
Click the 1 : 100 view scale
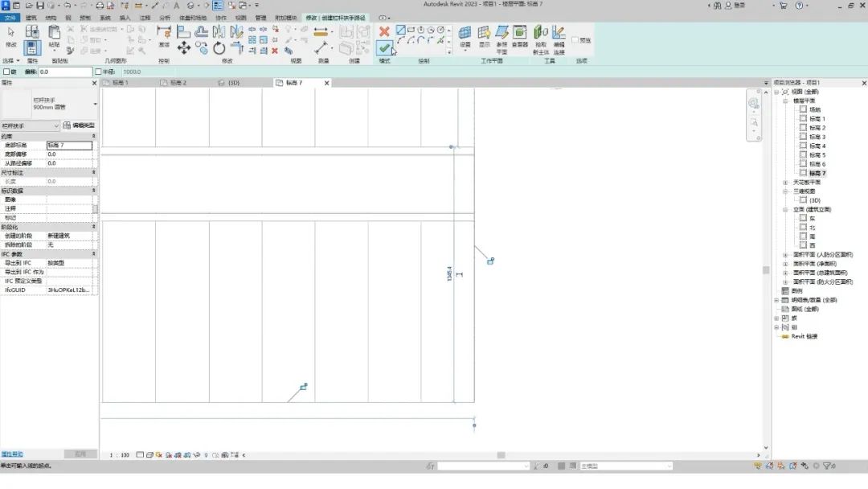click(119, 455)
